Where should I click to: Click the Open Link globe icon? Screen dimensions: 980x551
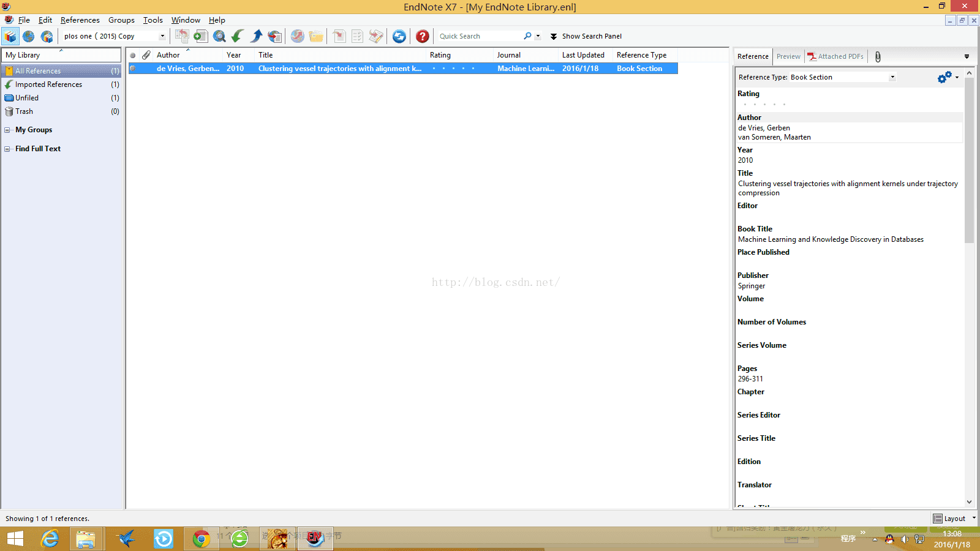(x=297, y=36)
